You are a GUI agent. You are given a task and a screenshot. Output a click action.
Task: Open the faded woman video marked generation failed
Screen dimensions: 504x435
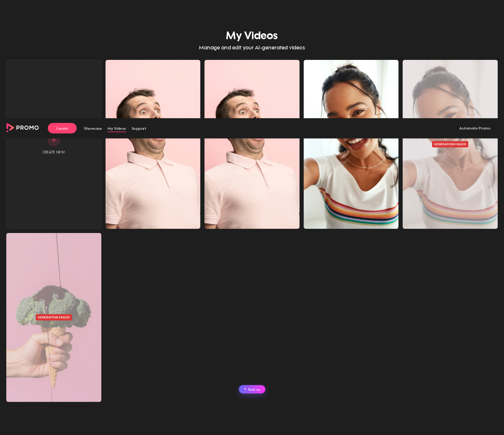450,184
